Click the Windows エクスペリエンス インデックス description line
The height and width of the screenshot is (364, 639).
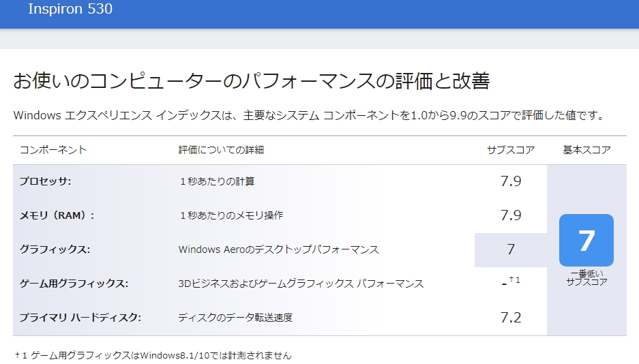pyautogui.click(x=310, y=115)
